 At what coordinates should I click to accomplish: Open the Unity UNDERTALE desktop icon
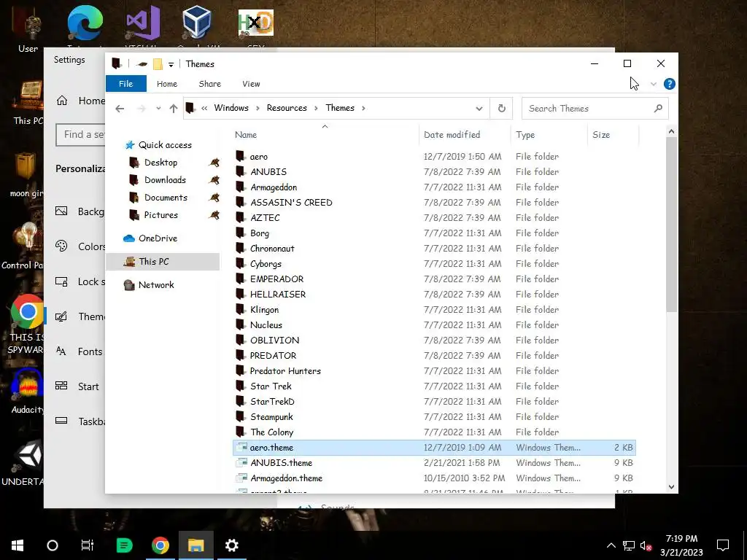[x=28, y=456]
